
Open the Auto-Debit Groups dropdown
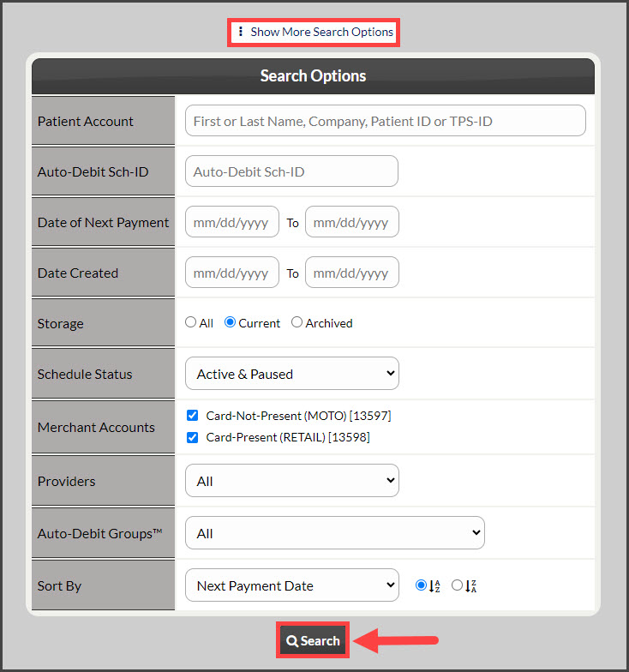[x=334, y=533]
